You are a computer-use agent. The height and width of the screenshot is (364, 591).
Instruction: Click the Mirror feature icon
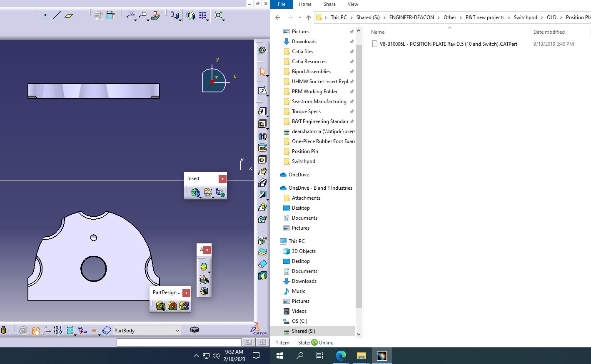pos(191,15)
